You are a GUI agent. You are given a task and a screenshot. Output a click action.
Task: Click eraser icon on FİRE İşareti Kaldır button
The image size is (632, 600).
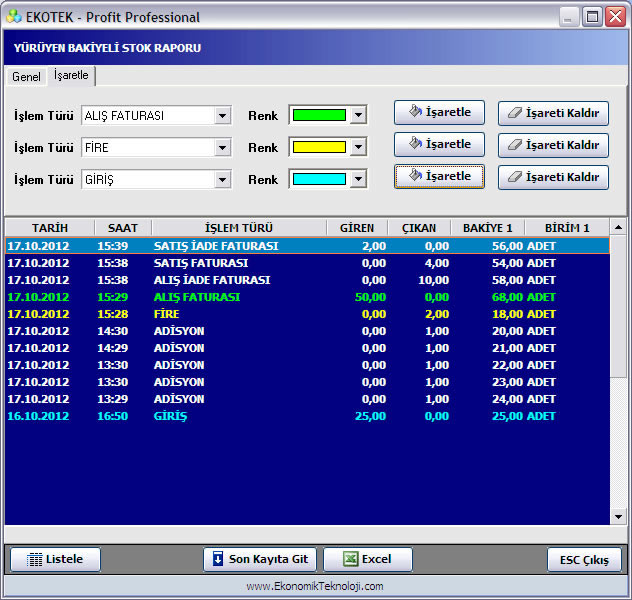[x=515, y=145]
